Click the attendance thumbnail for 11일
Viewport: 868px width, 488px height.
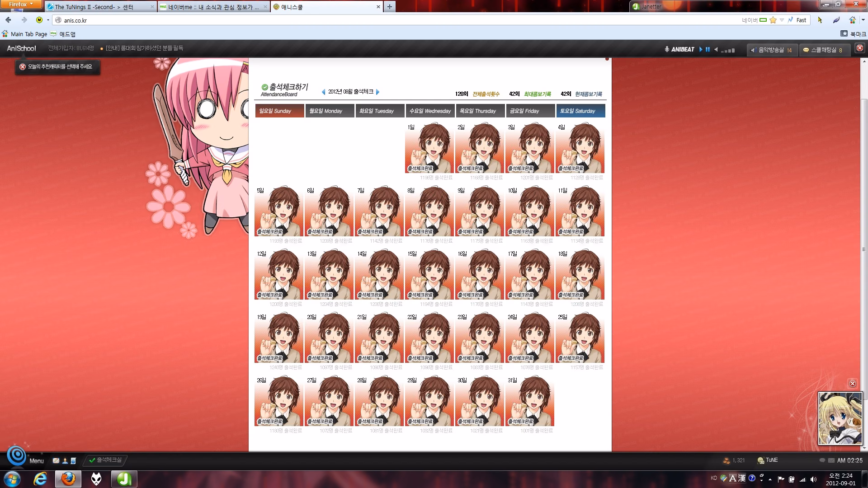coord(580,211)
